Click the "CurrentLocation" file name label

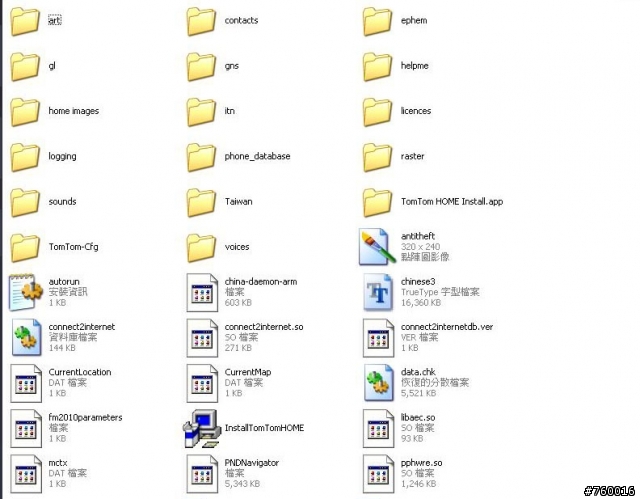[80, 372]
